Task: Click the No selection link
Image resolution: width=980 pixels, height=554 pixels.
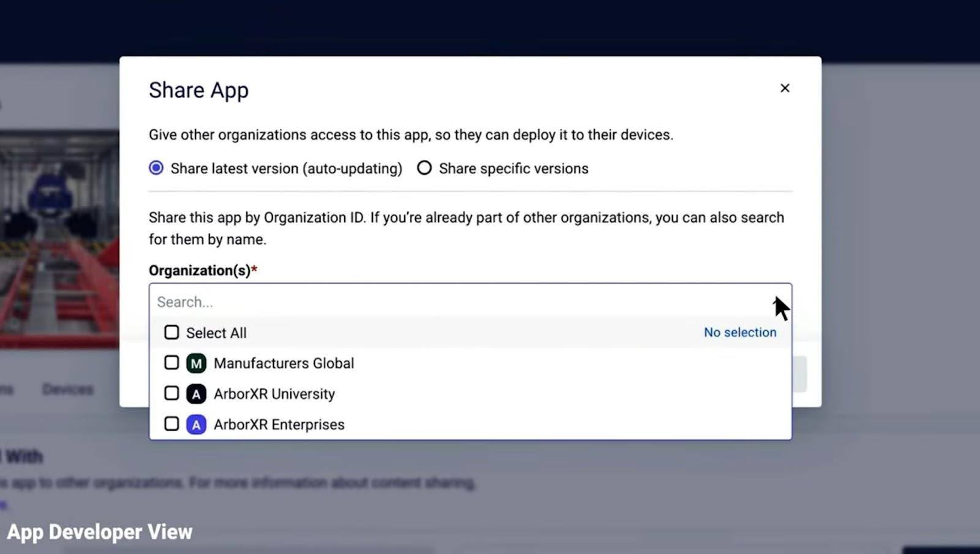Action: click(739, 332)
